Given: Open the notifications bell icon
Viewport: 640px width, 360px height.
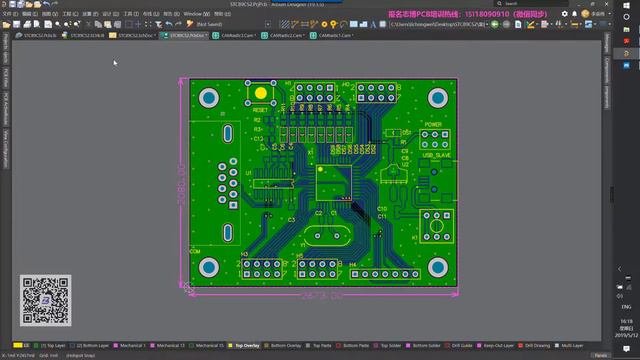Looking at the screenshot, I should click(x=574, y=13).
